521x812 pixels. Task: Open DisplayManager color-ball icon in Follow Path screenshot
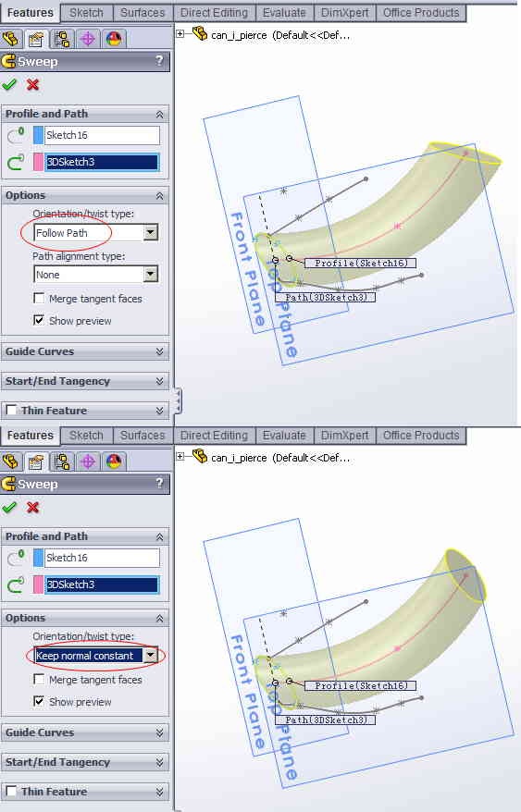pos(113,39)
